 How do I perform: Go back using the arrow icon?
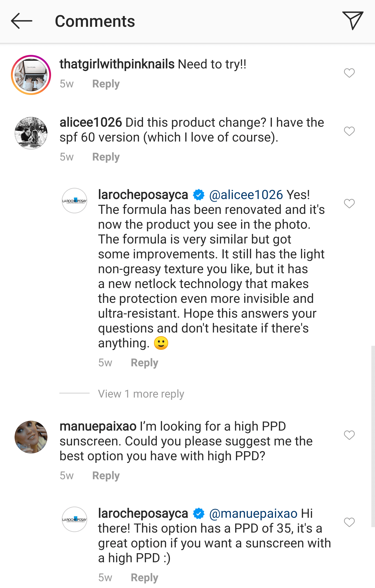(x=22, y=21)
